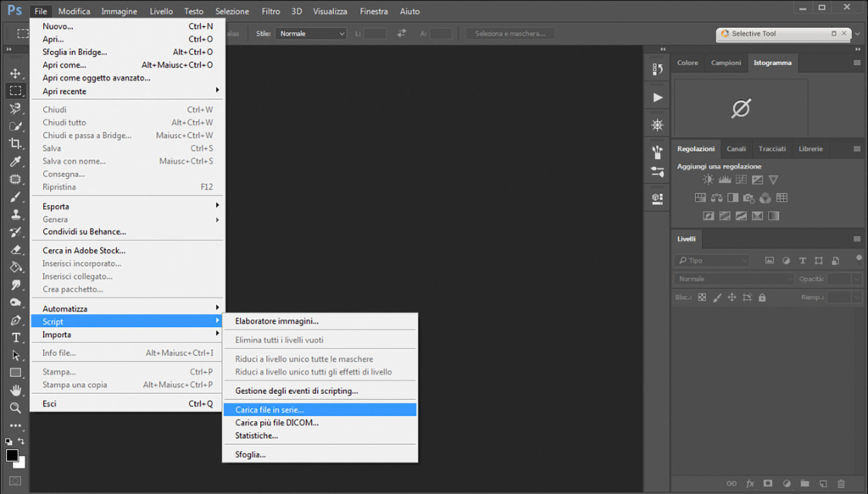
Task: Click Carica più file DICOM...
Action: click(320, 423)
